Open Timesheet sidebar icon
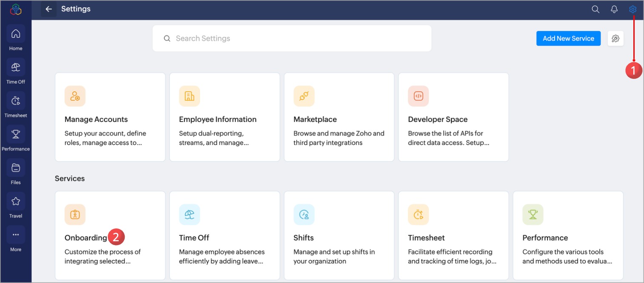The image size is (644, 283). click(16, 101)
